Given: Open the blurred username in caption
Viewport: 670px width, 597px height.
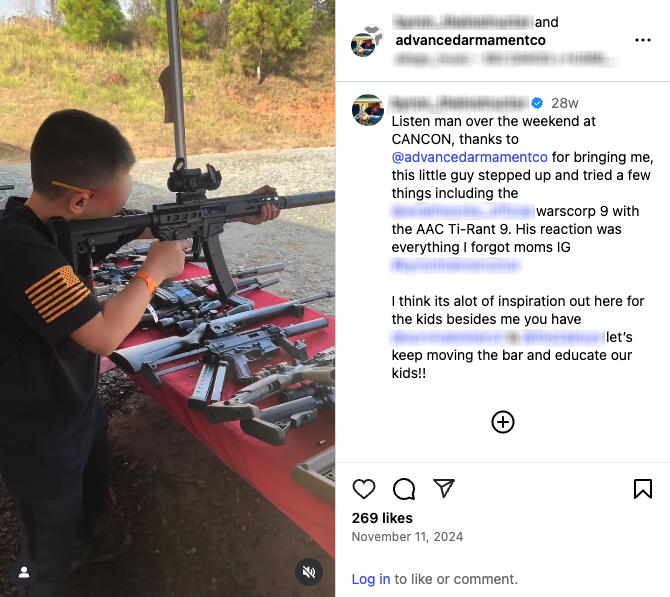Looking at the screenshot, I should tap(460, 103).
